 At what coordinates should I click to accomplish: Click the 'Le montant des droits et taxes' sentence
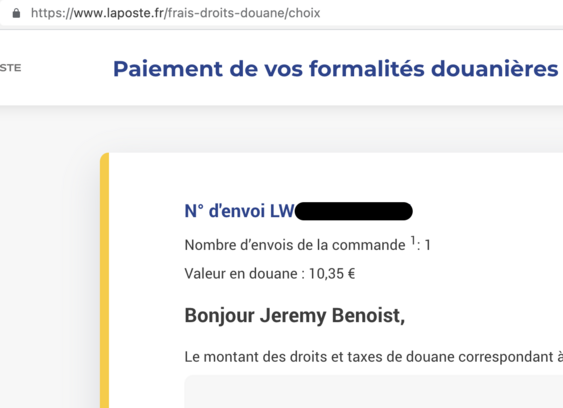373,357
